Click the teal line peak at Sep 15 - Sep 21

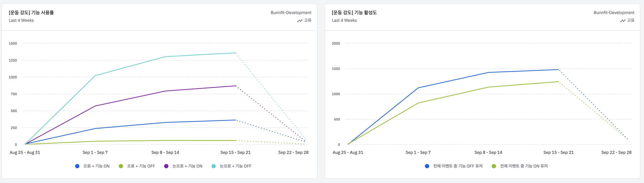236,53
